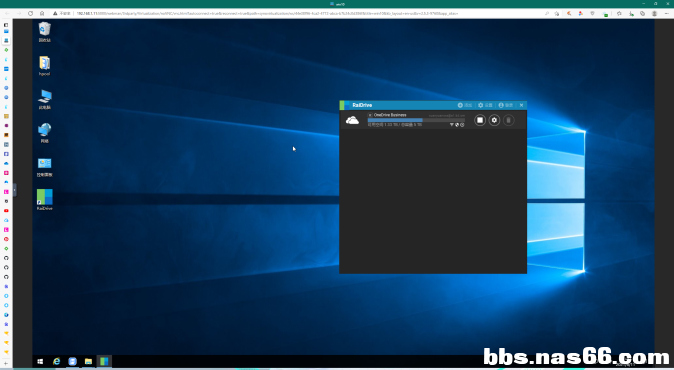Open File Explorer from the taskbar

pos(88,361)
